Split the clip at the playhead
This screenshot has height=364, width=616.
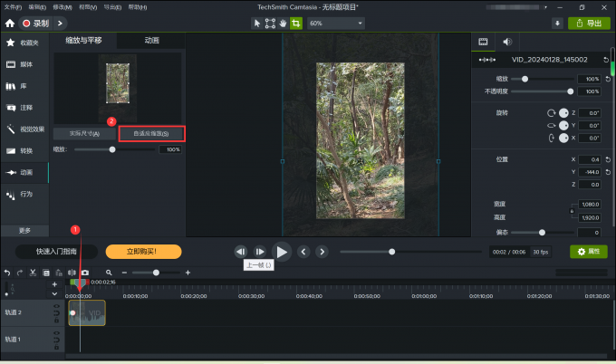72,273
